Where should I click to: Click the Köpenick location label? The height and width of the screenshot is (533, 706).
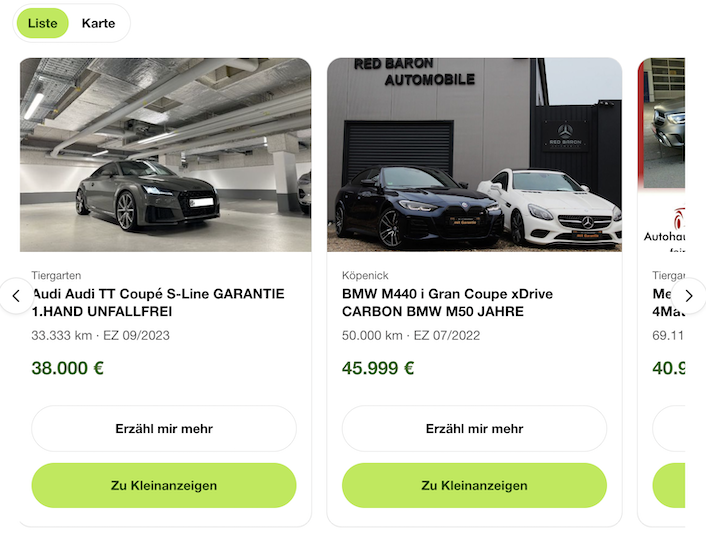point(365,275)
